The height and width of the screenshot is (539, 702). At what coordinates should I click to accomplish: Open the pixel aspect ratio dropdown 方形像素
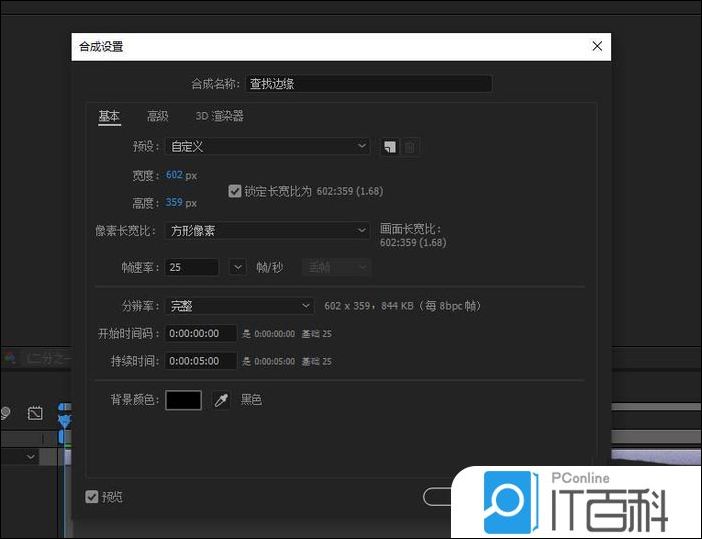(268, 231)
